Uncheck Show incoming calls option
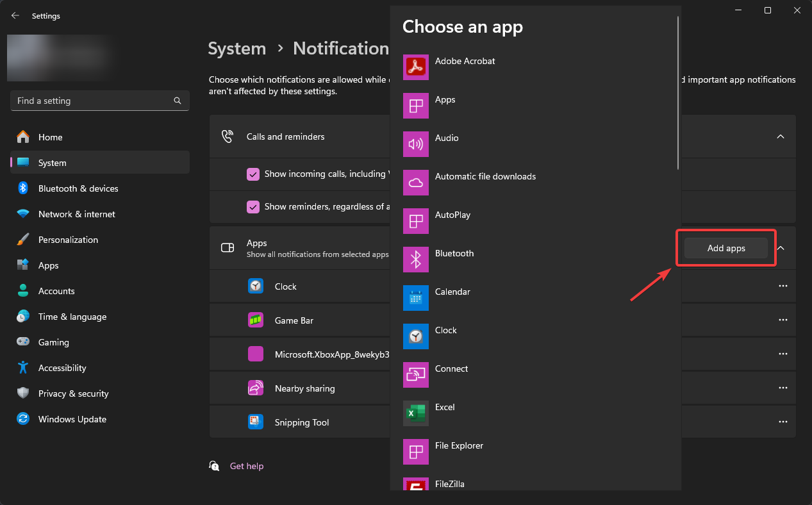The image size is (812, 505). click(x=253, y=174)
